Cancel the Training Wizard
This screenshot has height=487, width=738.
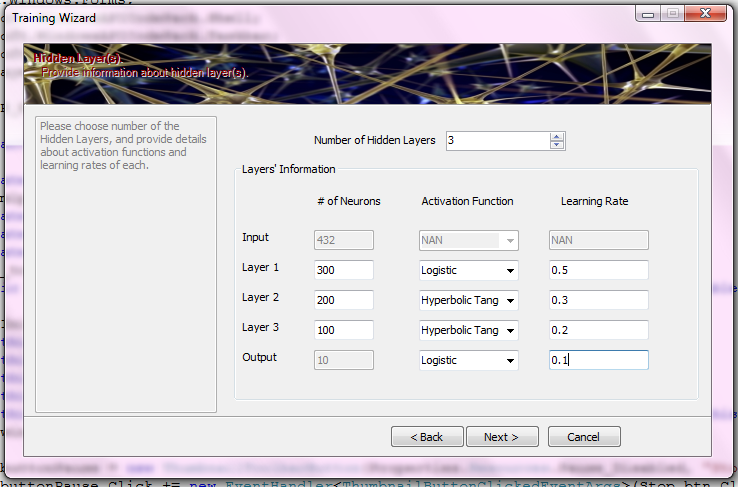coord(584,437)
